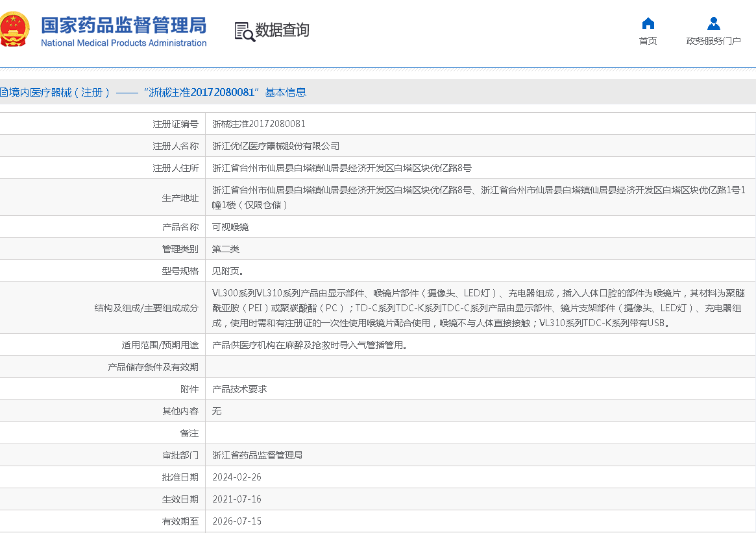Screen dimensions: 756x533
Task: Click registration number value 浙械注准20172080081
Action: pos(259,124)
